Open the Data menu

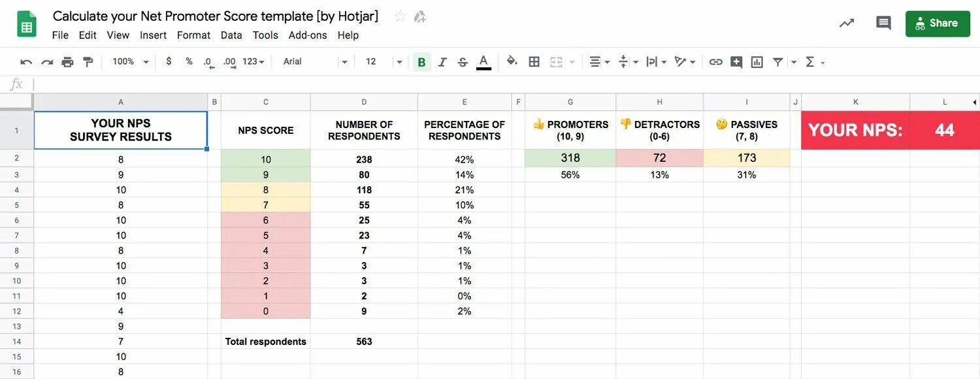(x=231, y=35)
